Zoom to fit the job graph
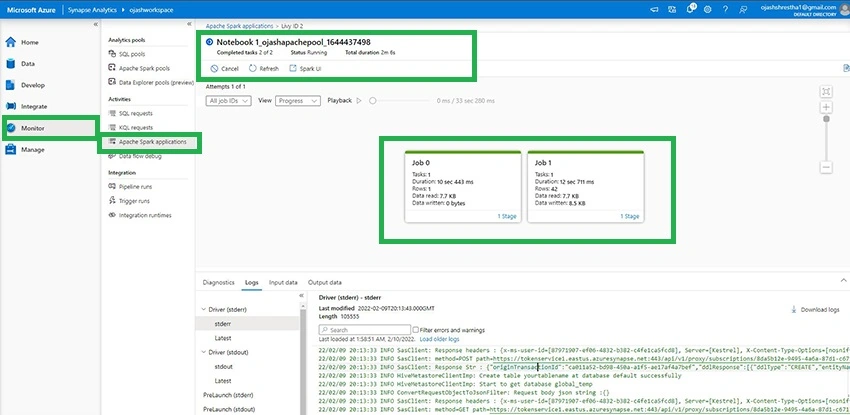 pyautogui.click(x=826, y=92)
